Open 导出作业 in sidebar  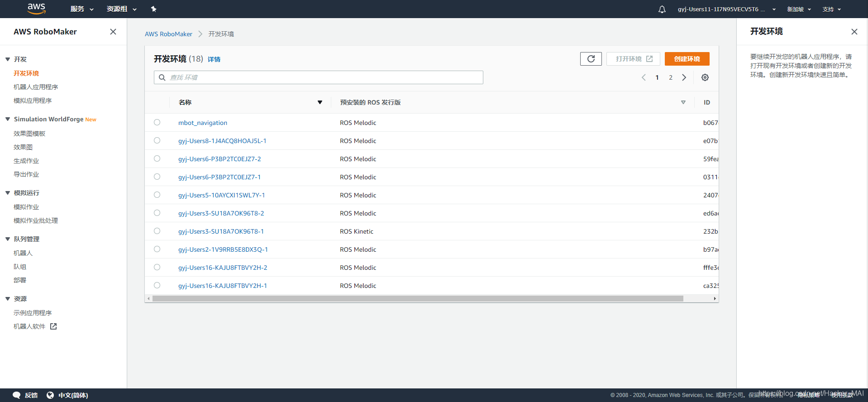pyautogui.click(x=26, y=174)
